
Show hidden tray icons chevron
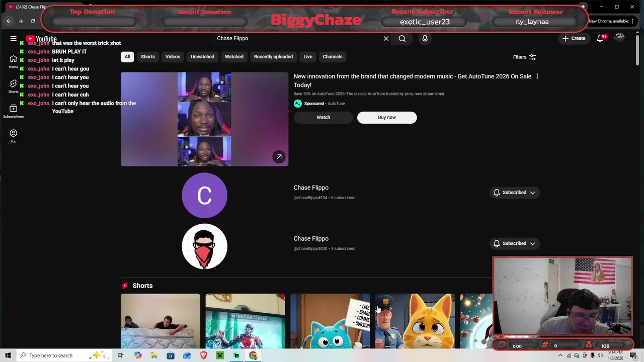(x=560, y=355)
